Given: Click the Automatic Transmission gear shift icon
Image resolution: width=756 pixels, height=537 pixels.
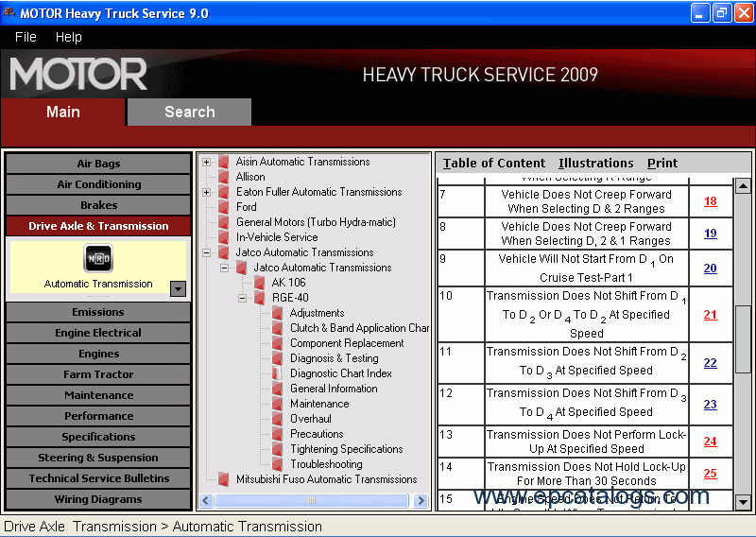Looking at the screenshot, I should [98, 259].
